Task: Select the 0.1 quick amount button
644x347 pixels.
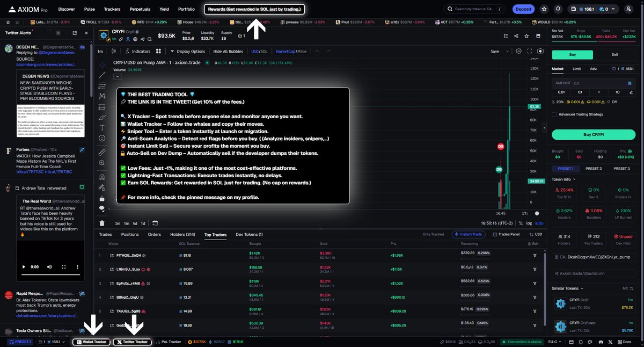Action: (580, 92)
